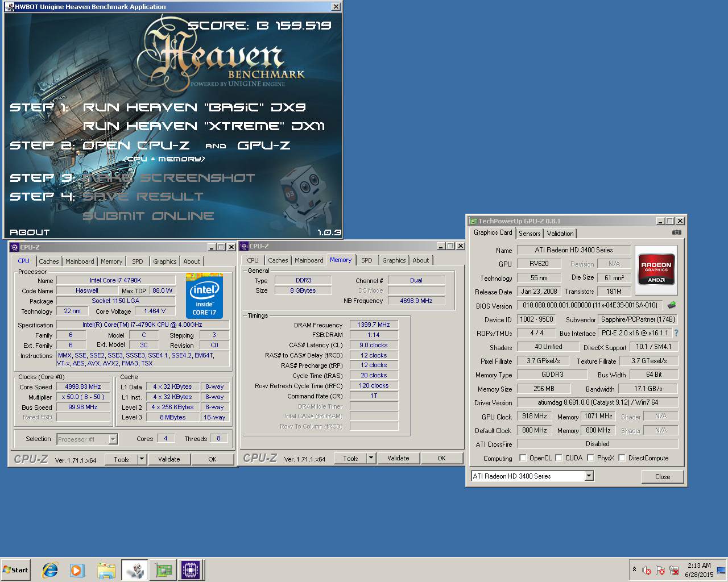
Task: Click Save Result in Heaven step 4
Action: coord(143,197)
